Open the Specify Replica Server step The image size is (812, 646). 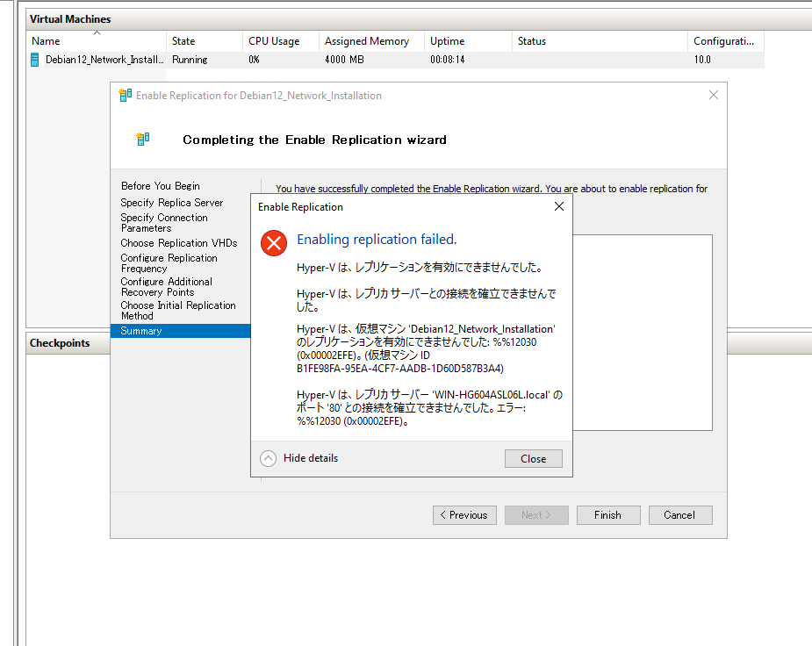172,203
